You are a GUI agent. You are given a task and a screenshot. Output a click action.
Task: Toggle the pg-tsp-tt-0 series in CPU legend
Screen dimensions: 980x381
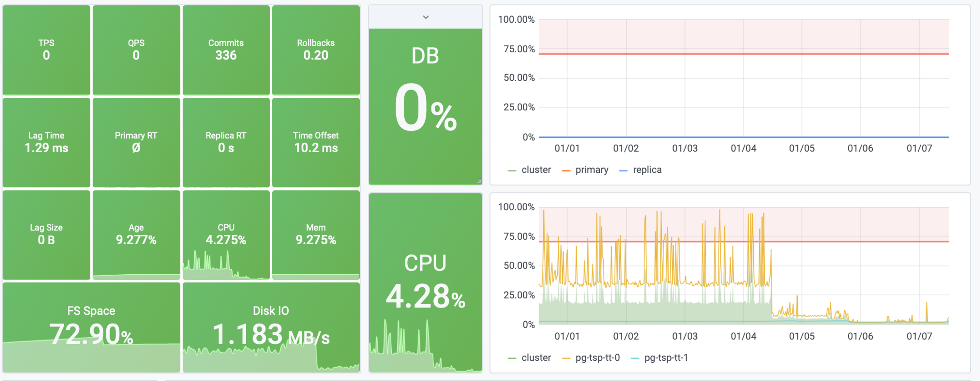tap(597, 358)
